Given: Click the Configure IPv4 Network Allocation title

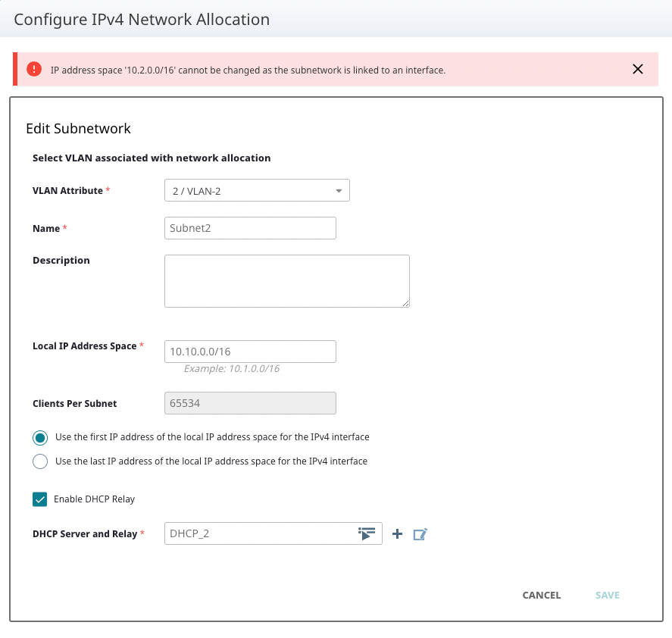Looking at the screenshot, I should click(142, 20).
